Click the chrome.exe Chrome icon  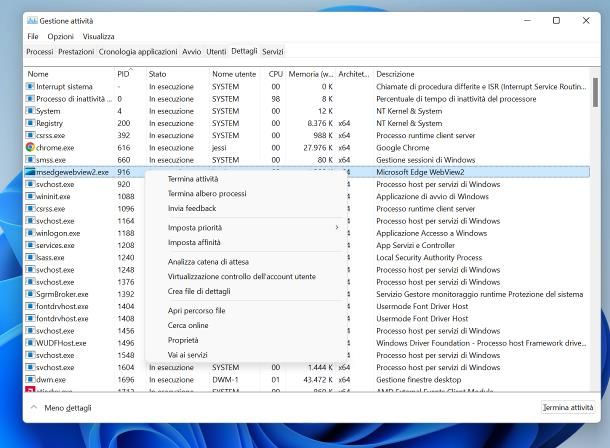point(30,147)
